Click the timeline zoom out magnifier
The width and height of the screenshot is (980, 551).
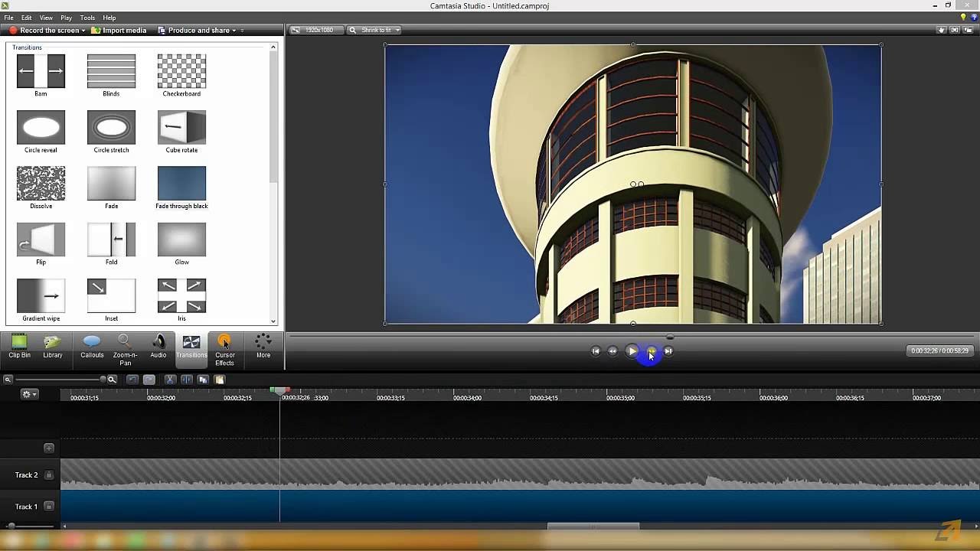point(8,380)
